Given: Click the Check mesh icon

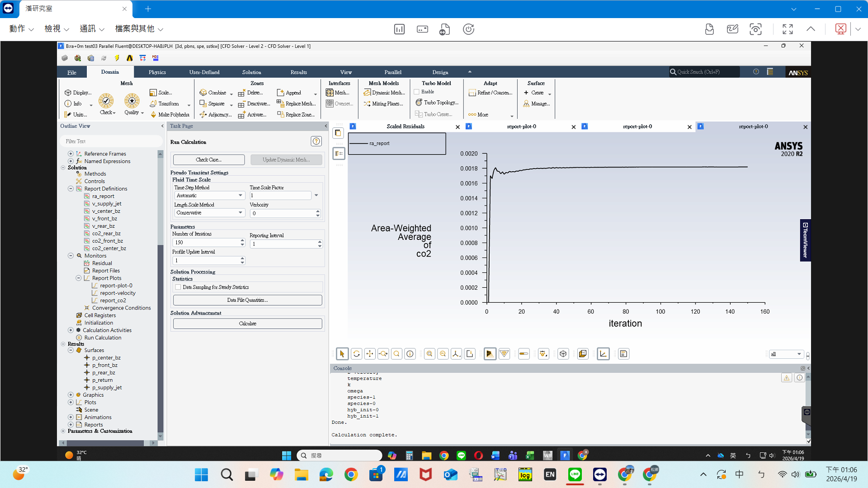Looking at the screenshot, I should point(106,101).
